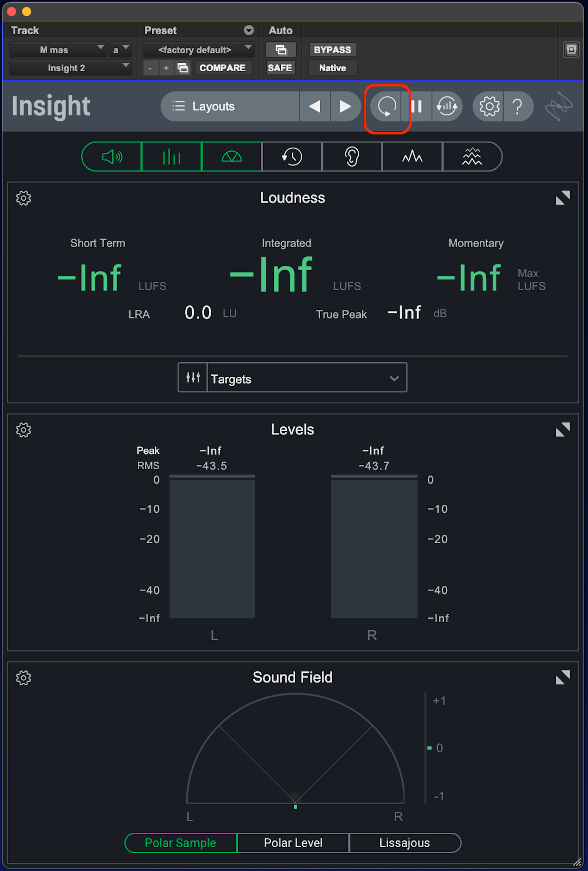Open the 'a' insert slot selector

coord(120,50)
